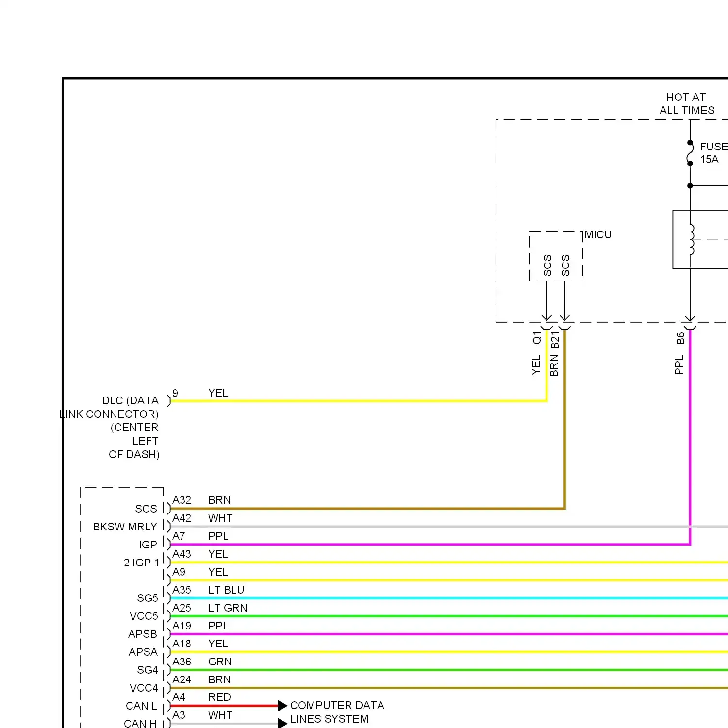Select the A36 pin label

pyautogui.click(x=182, y=662)
